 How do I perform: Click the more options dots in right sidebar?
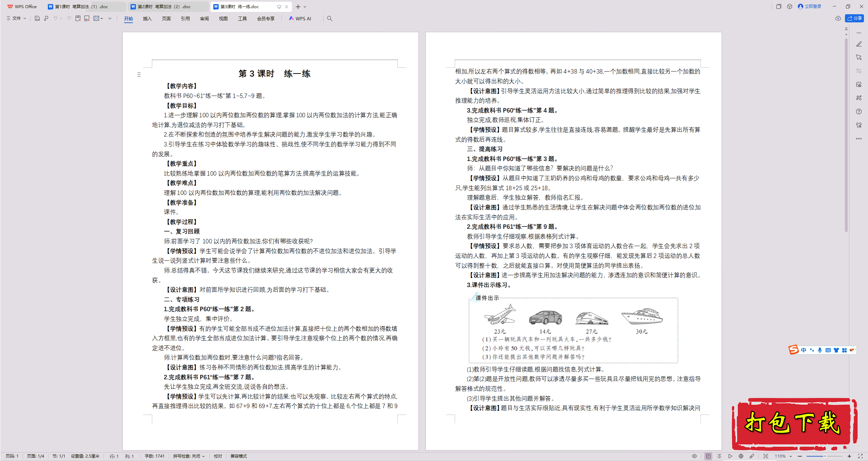(859, 139)
